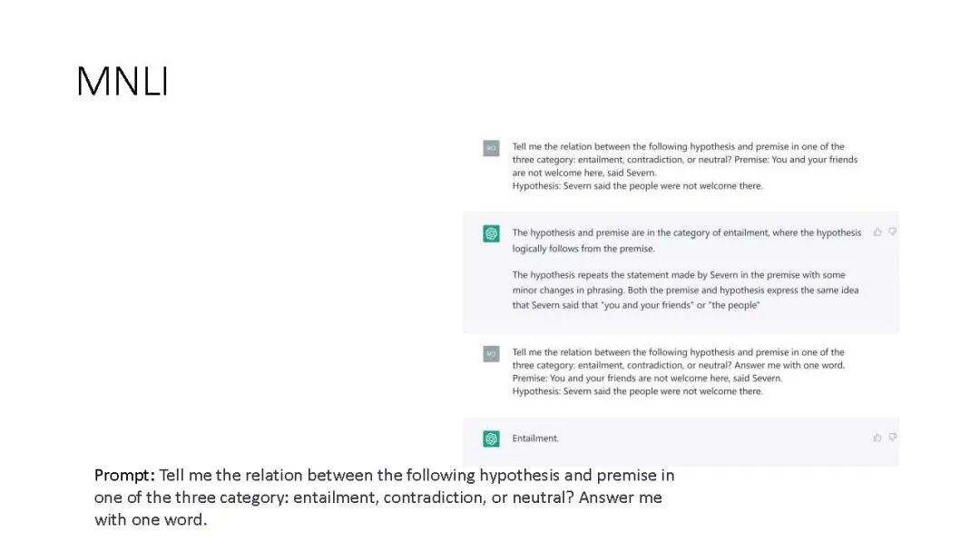Click the user avatar beside the second question
980x552 pixels.
tap(491, 354)
